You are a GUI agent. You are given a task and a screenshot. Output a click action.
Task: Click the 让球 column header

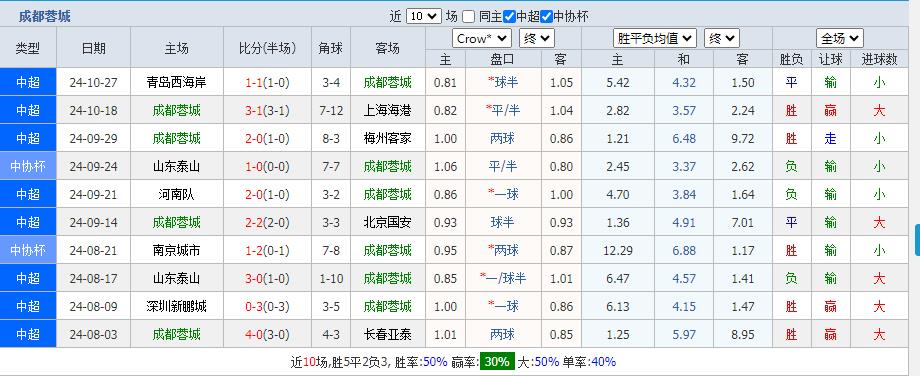[x=830, y=59]
